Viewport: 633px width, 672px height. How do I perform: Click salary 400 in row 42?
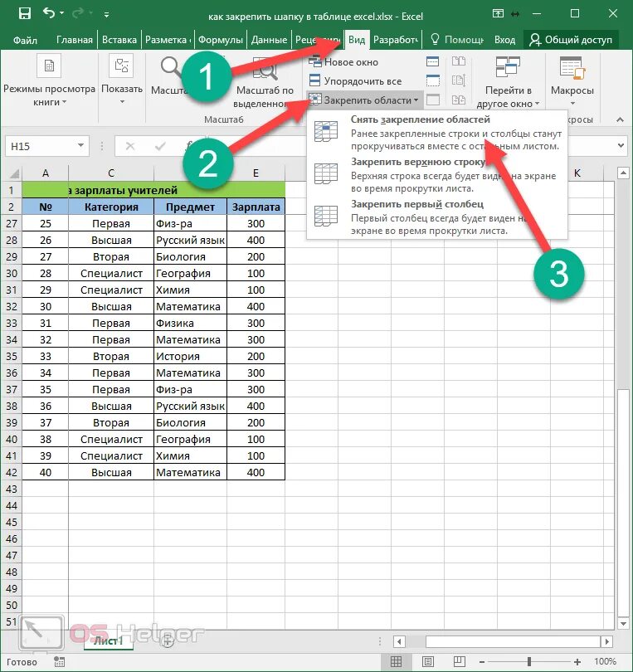click(256, 472)
